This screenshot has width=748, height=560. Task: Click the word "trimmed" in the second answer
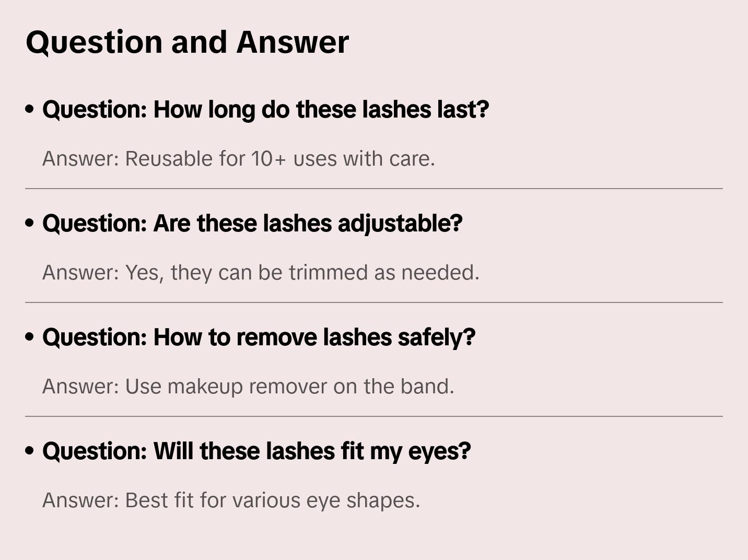point(328,273)
